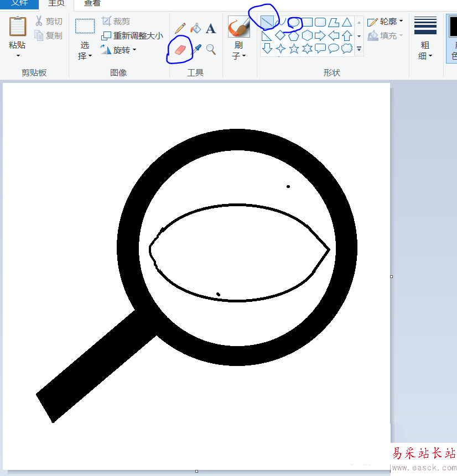
Task: Click the 复制 copy button
Action: tap(49, 35)
